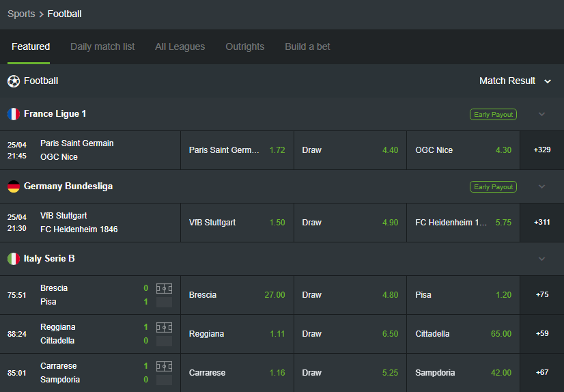This screenshot has width=564, height=392.
Task: Click the football soccer ball icon
Action: tap(13, 81)
